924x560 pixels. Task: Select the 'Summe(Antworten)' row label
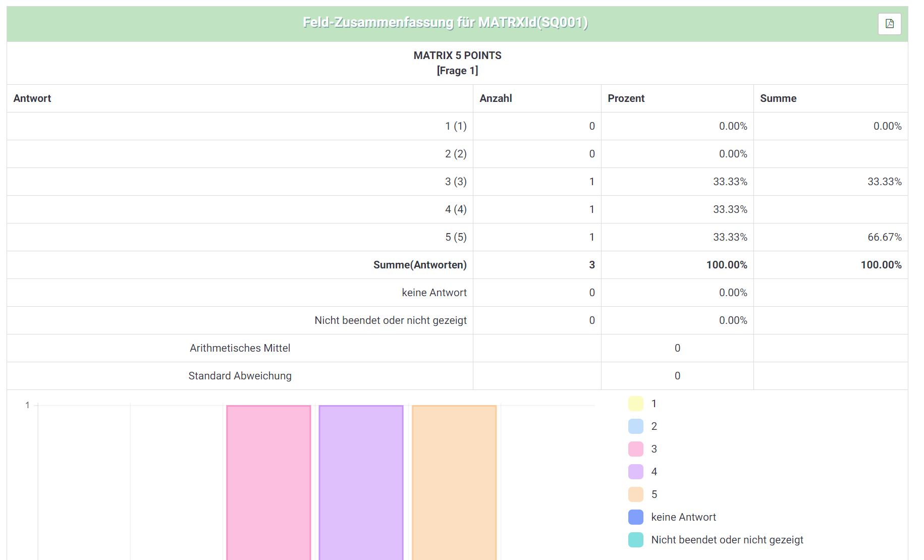420,265
